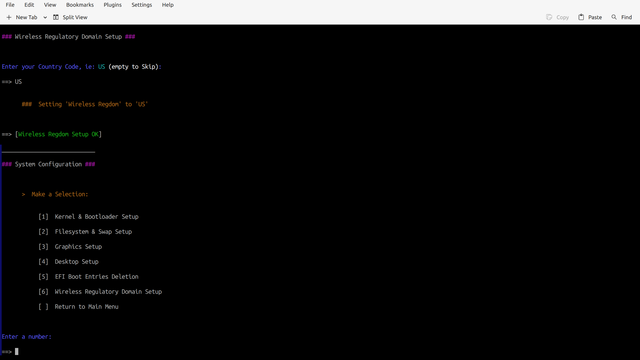Screen dimensions: 640x360
Task: Click the terminal cursor at the prompt
Action: pos(17,351)
